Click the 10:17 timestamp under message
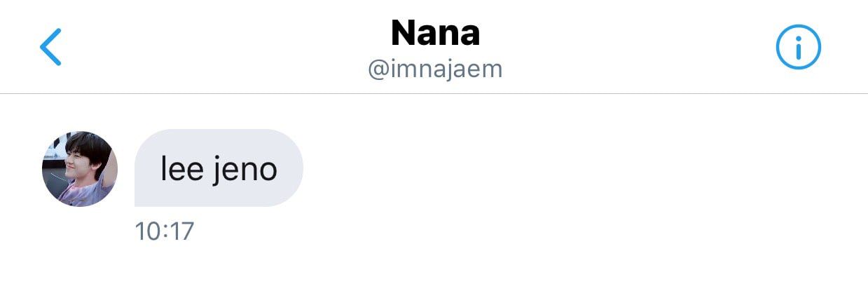 (x=164, y=231)
